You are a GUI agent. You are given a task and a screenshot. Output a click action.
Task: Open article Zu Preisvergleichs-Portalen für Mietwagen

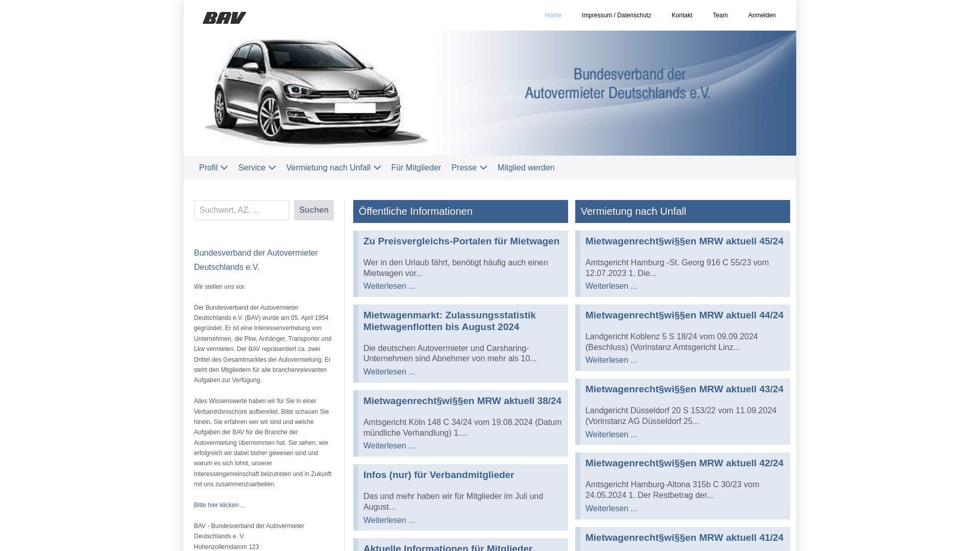coord(461,241)
